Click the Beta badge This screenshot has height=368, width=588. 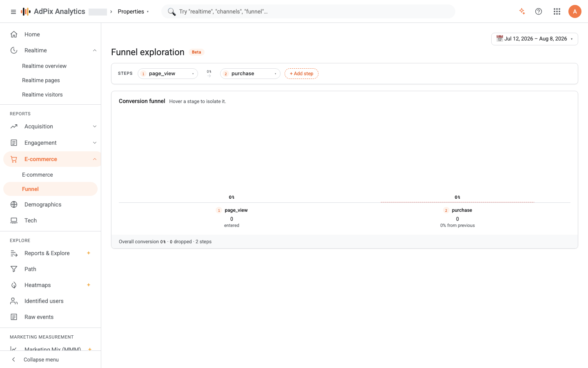pyautogui.click(x=196, y=52)
